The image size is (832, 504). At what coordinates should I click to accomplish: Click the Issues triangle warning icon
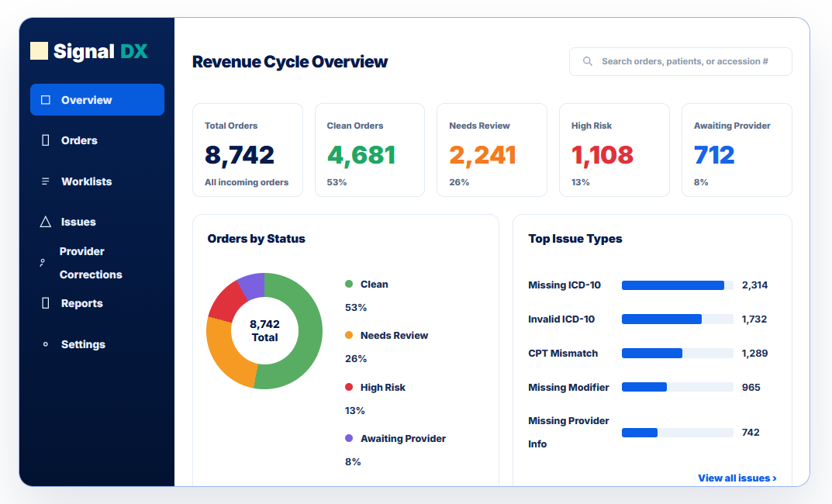pos(46,222)
